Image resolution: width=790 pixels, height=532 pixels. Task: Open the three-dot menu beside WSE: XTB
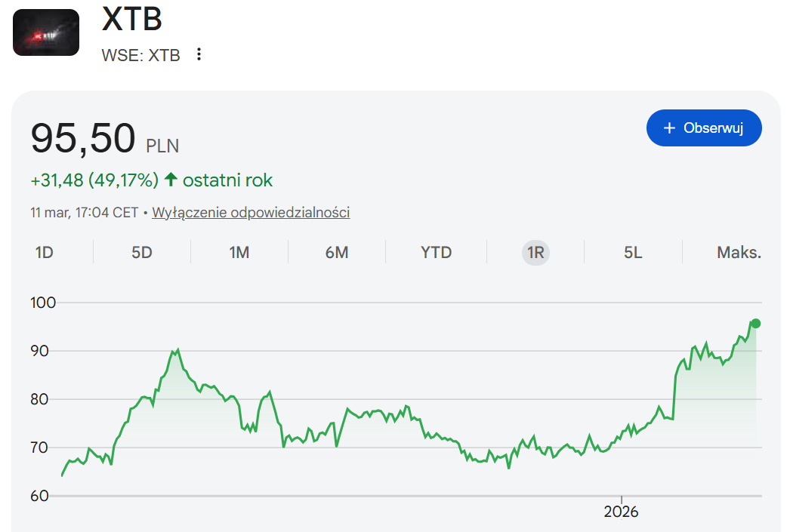click(199, 54)
